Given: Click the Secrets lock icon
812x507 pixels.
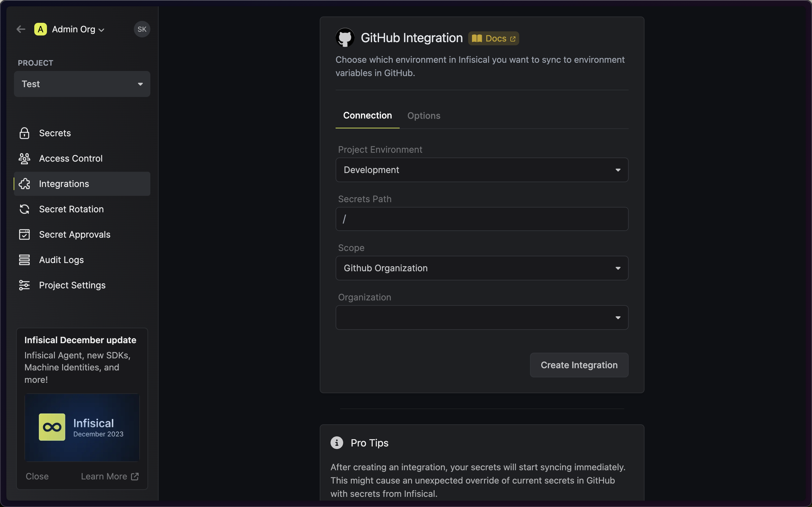Looking at the screenshot, I should point(24,133).
